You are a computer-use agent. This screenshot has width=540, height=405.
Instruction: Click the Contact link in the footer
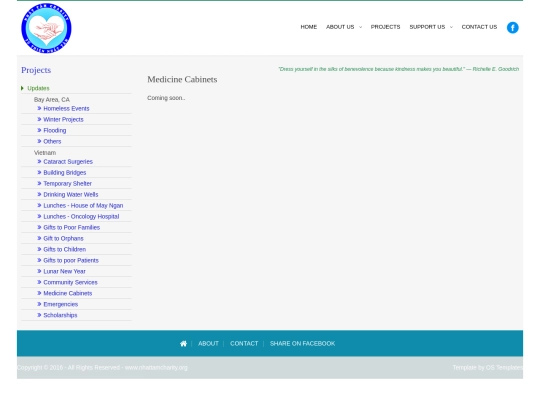(x=244, y=344)
